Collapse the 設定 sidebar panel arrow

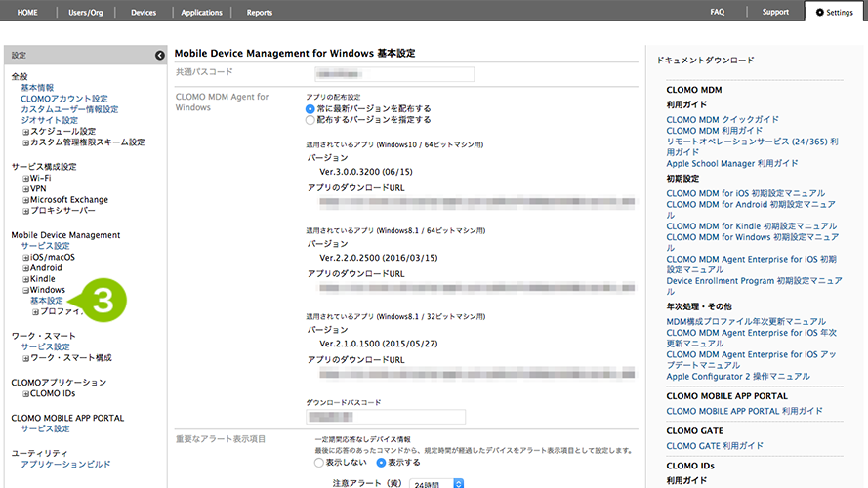[x=159, y=55]
